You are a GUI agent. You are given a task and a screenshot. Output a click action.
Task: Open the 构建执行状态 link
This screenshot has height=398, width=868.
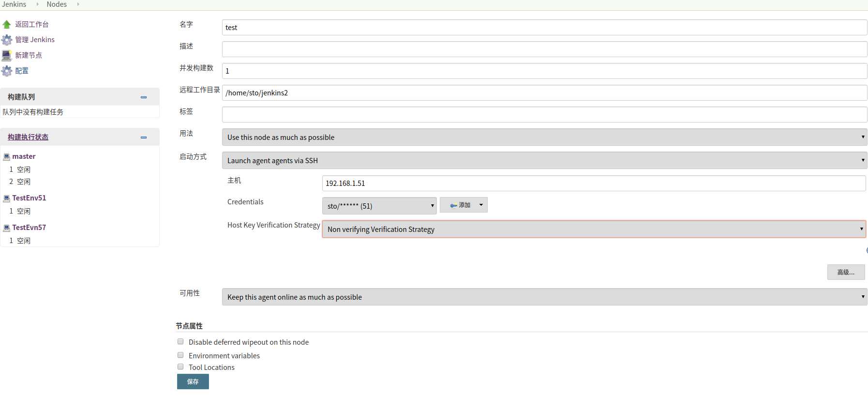pyautogui.click(x=28, y=137)
